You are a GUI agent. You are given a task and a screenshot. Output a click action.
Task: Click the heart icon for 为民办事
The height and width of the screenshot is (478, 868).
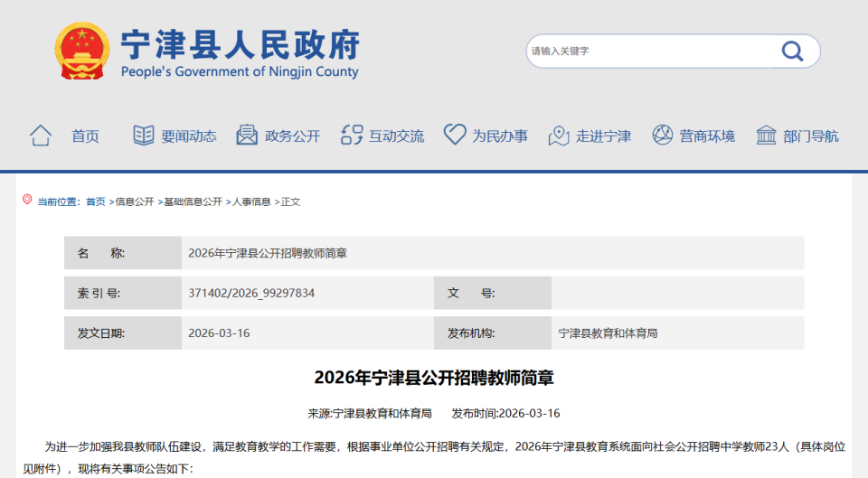[x=455, y=135]
